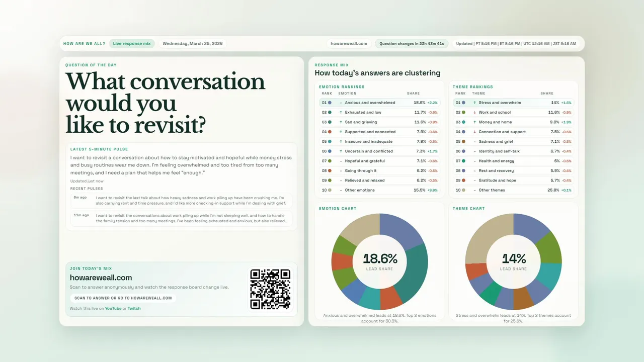This screenshot has height=362, width=644.
Task: Click the Wednesday, March 25, 2026 date
Action: coord(193,44)
